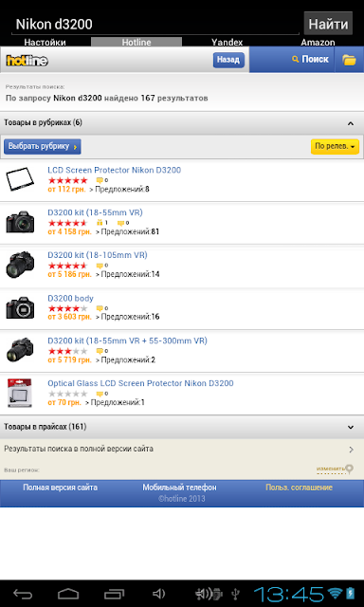Tap Android back navigation icon
This screenshot has height=607, width=364.
[x=23, y=594]
